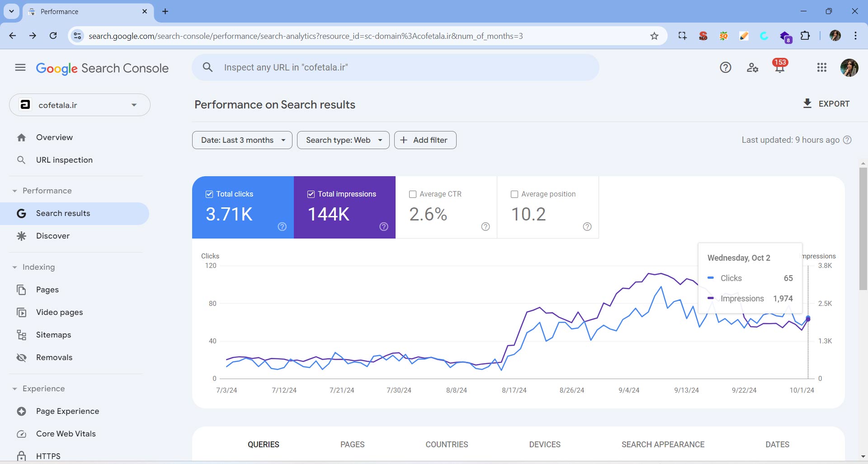Viewport: 868px width, 464px height.
Task: Open the Removals section
Action: pos(54,357)
